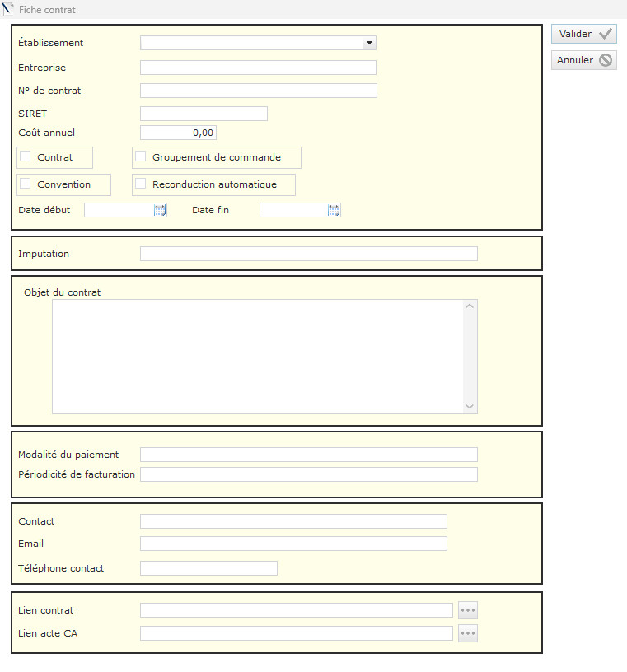
Task: Click the Fiche contrat window icon
Action: (x=9, y=9)
